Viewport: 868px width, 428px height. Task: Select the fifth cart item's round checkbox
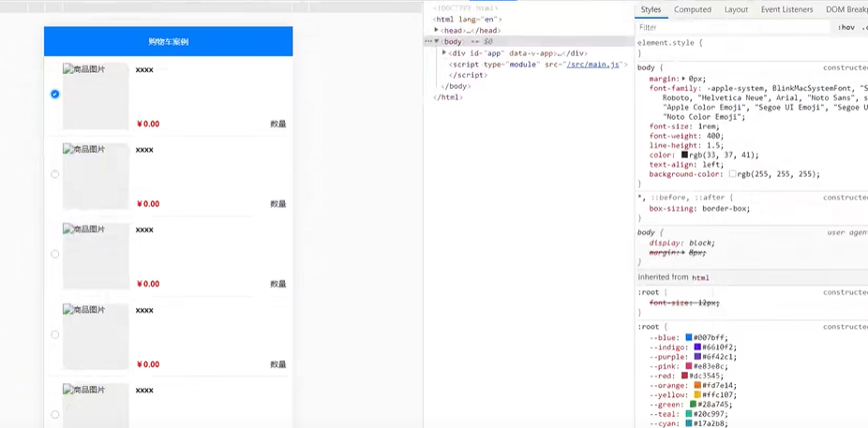pos(54,415)
